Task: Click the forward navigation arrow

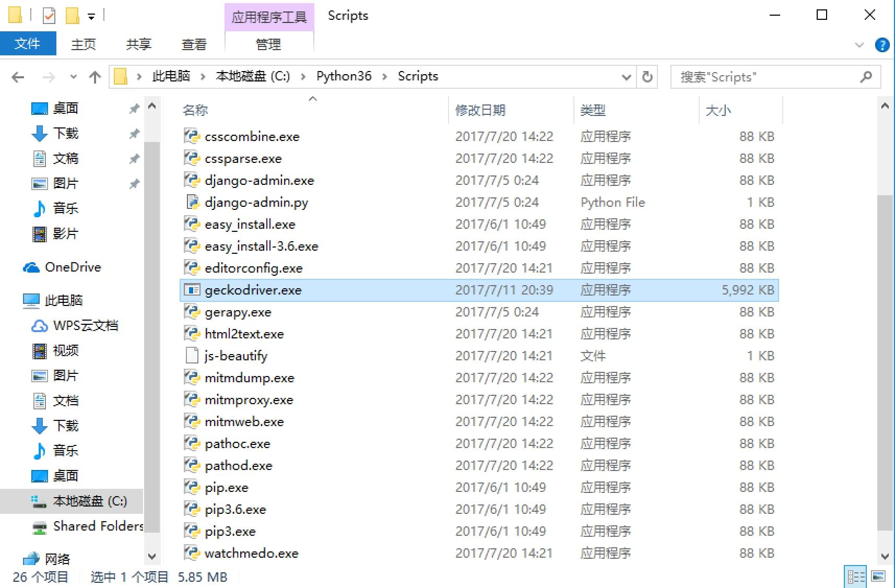Action: tap(48, 76)
